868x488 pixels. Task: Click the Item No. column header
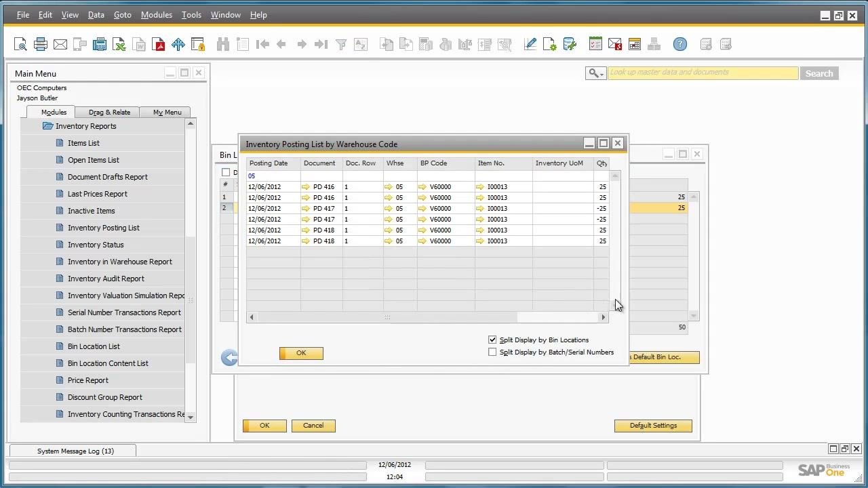(x=503, y=163)
